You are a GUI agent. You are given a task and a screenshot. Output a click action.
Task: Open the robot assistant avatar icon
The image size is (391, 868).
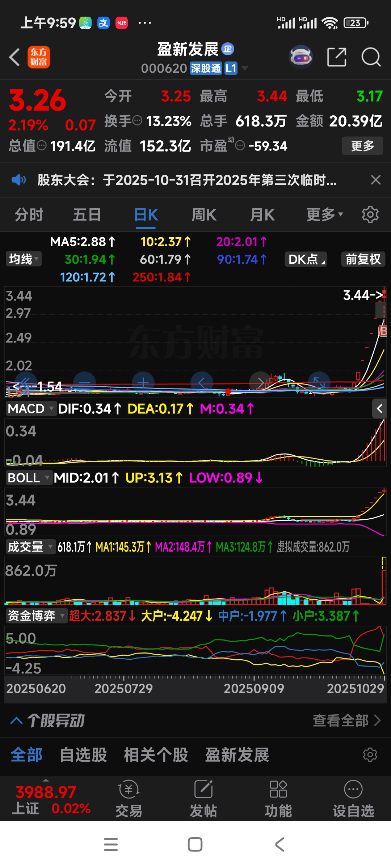pyautogui.click(x=301, y=57)
